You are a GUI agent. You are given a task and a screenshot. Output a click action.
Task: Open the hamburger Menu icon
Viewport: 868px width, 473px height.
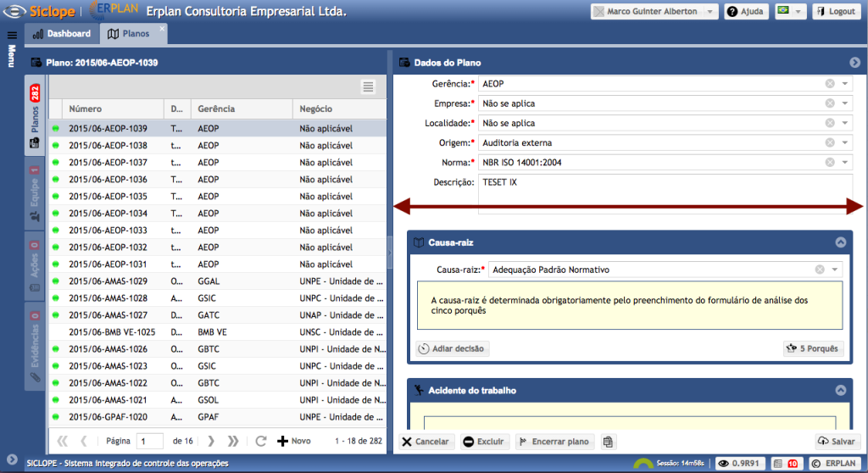(x=12, y=36)
